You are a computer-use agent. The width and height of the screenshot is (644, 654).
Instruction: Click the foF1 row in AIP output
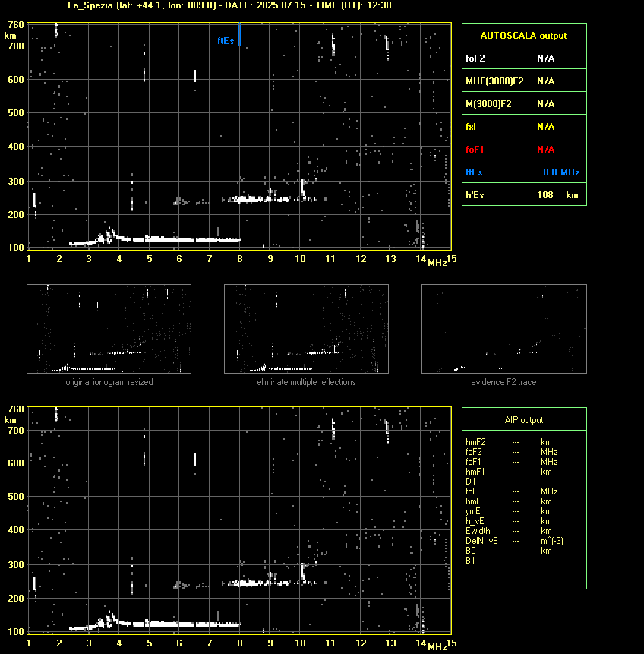tap(512, 462)
